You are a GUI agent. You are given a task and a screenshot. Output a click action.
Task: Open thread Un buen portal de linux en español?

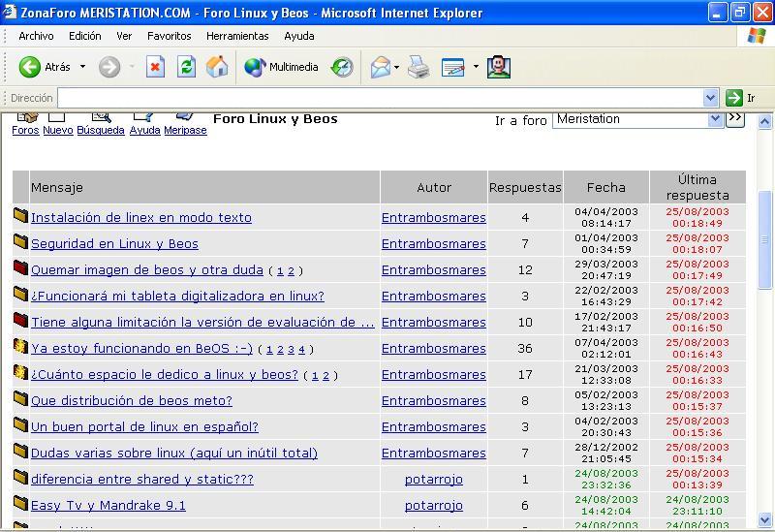pos(144,426)
